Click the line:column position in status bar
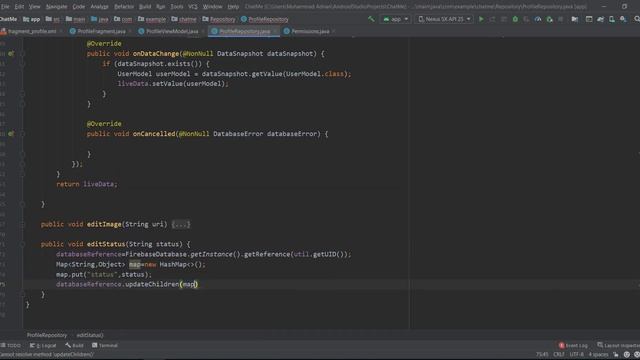The width and height of the screenshot is (640, 360). [x=542, y=354]
